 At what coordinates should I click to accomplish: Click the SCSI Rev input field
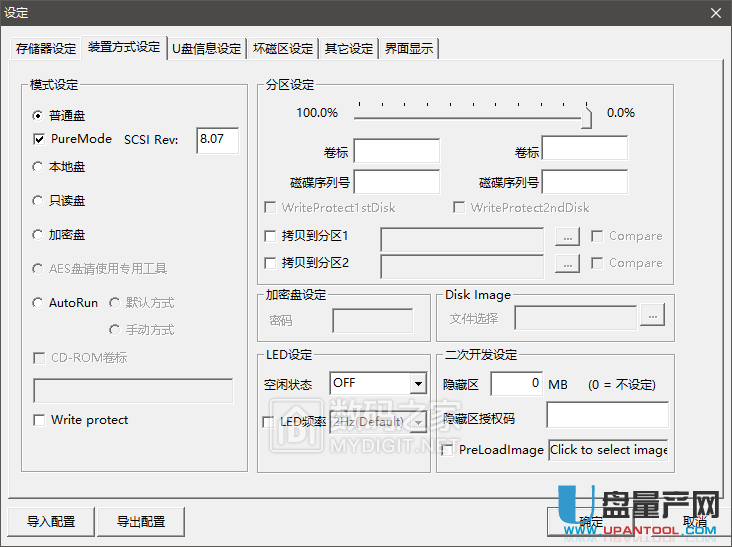(x=217, y=140)
